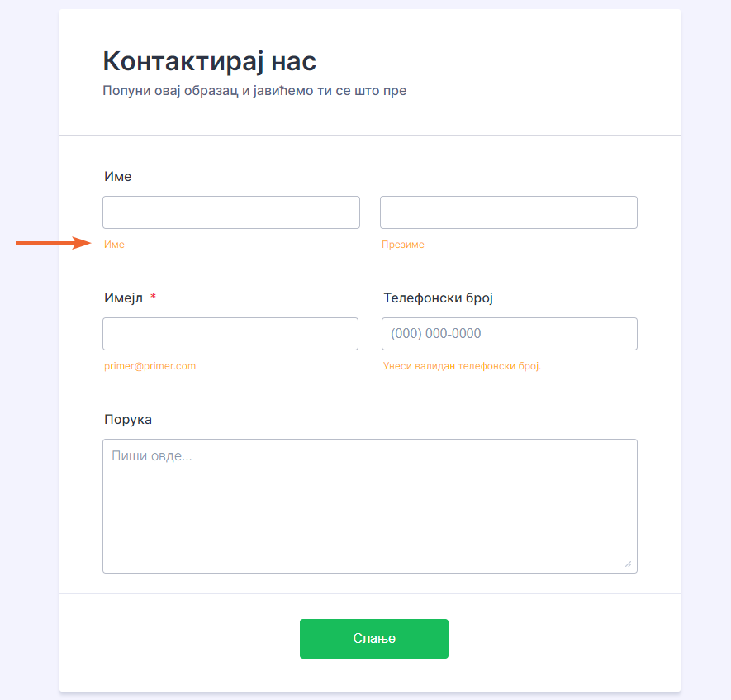The image size is (731, 700).
Task: Click the orange arrow pointing at Име
Action: point(54,243)
